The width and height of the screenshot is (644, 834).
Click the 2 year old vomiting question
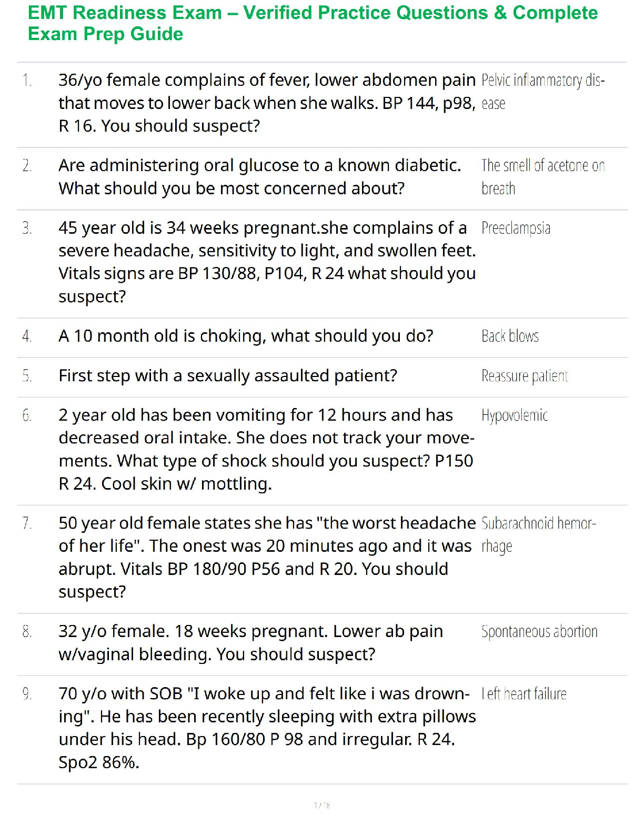266,449
